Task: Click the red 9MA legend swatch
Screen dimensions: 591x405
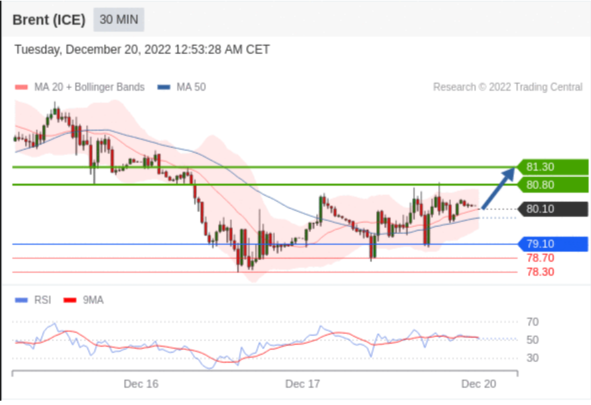Action: coord(70,300)
